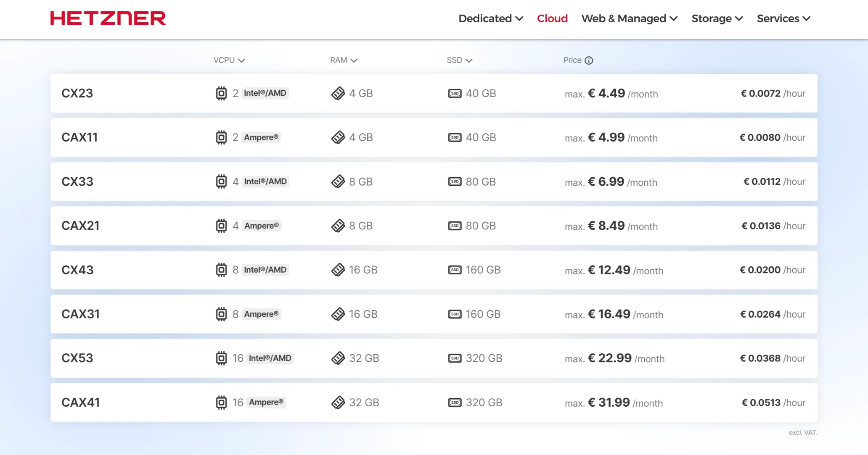Click the CPU icon in CX43 row

coord(221,270)
